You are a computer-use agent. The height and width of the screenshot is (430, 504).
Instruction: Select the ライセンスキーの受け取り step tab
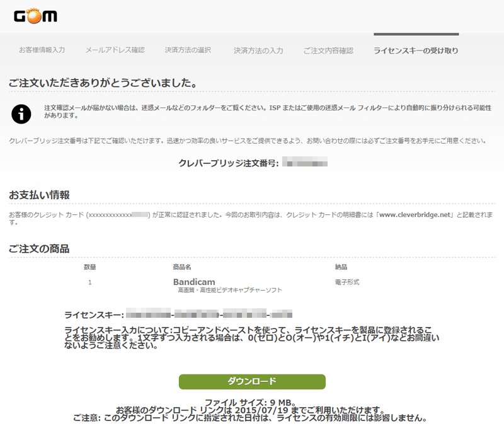coord(416,50)
